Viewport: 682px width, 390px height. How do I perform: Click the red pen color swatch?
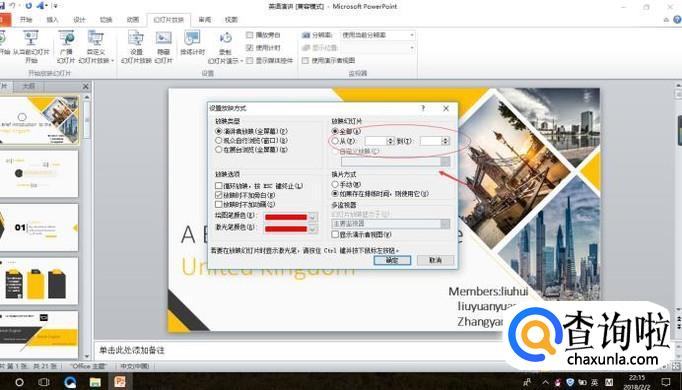(x=286, y=217)
